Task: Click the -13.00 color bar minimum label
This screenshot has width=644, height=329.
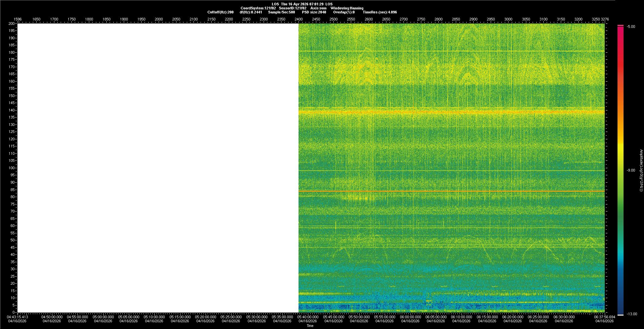Action: click(x=632, y=314)
